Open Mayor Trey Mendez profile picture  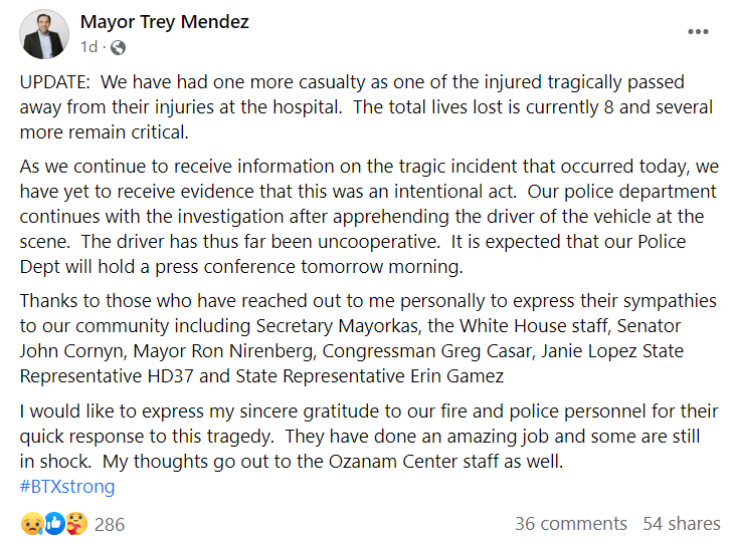pyautogui.click(x=44, y=34)
